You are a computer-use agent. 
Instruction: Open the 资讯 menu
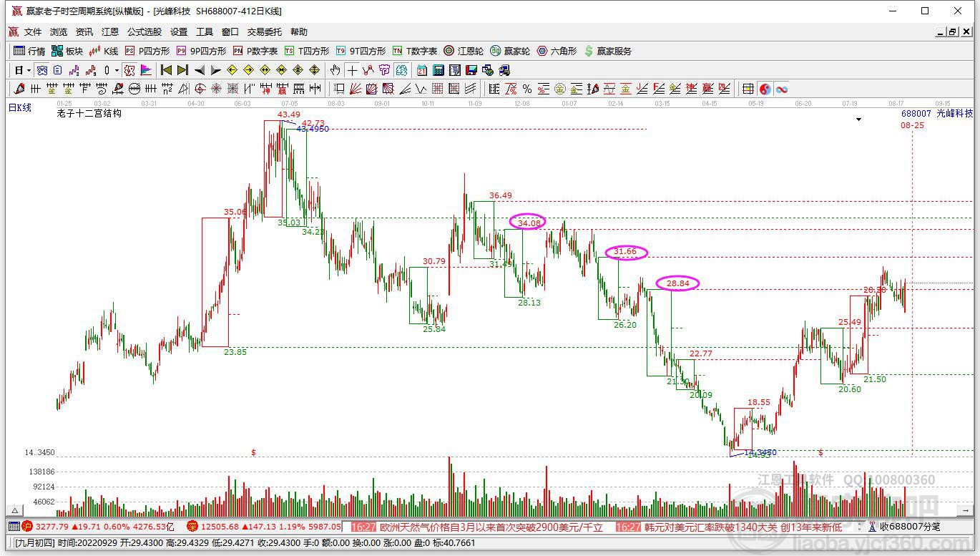pyautogui.click(x=84, y=32)
